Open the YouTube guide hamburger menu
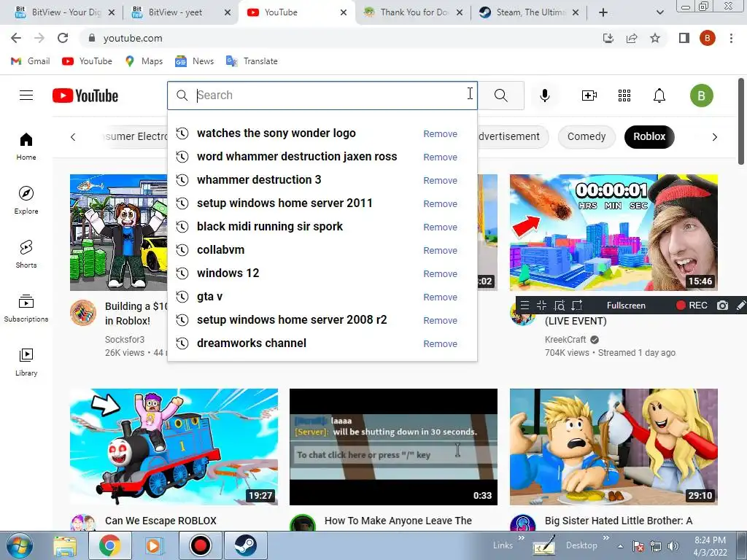This screenshot has width=747, height=560. coord(26,96)
